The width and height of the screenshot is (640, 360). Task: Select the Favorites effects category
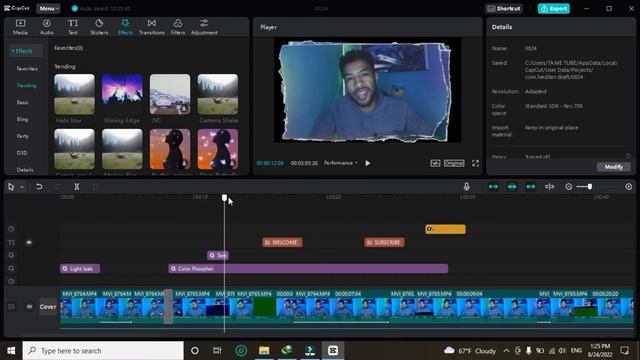pos(27,69)
